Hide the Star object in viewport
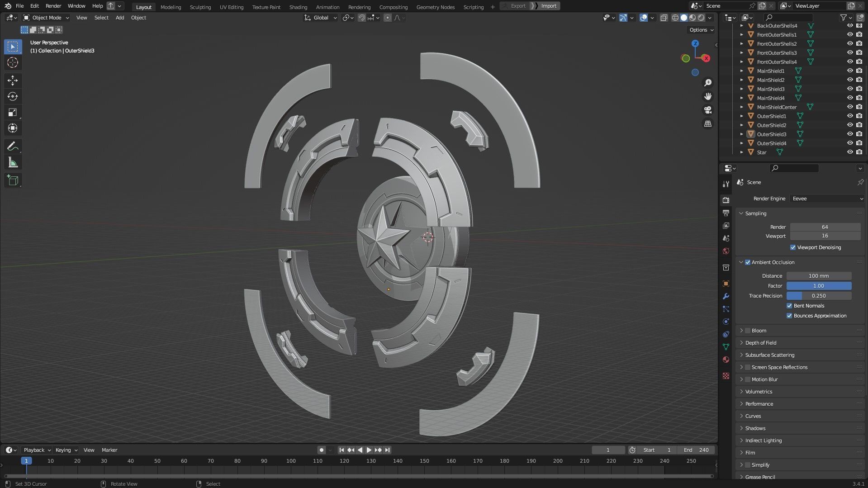Image resolution: width=868 pixels, height=488 pixels. [850, 152]
